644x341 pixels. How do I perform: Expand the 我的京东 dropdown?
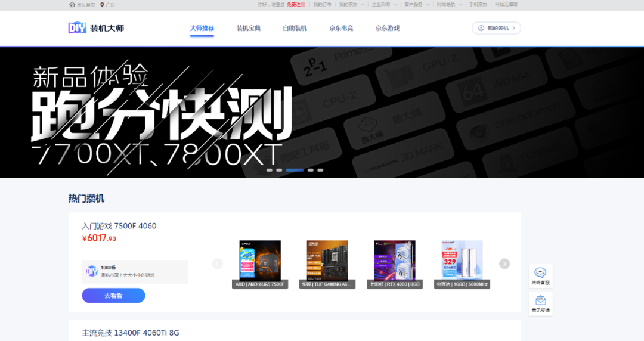point(352,5)
